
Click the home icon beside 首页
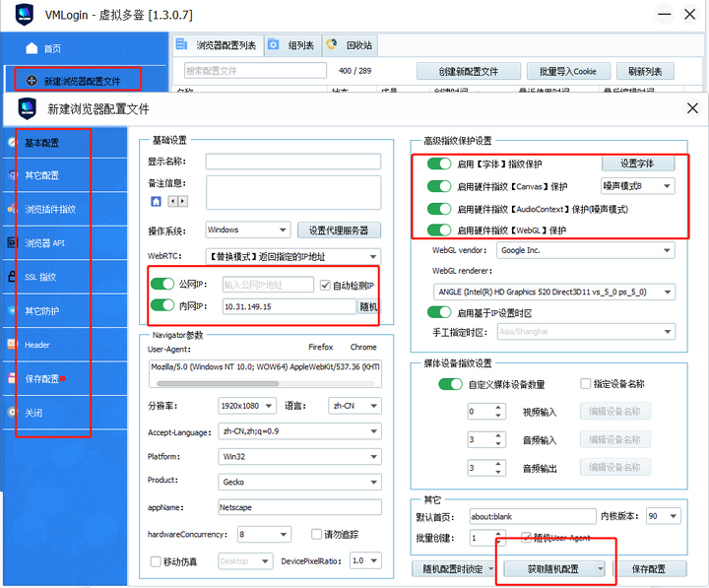tap(32, 48)
